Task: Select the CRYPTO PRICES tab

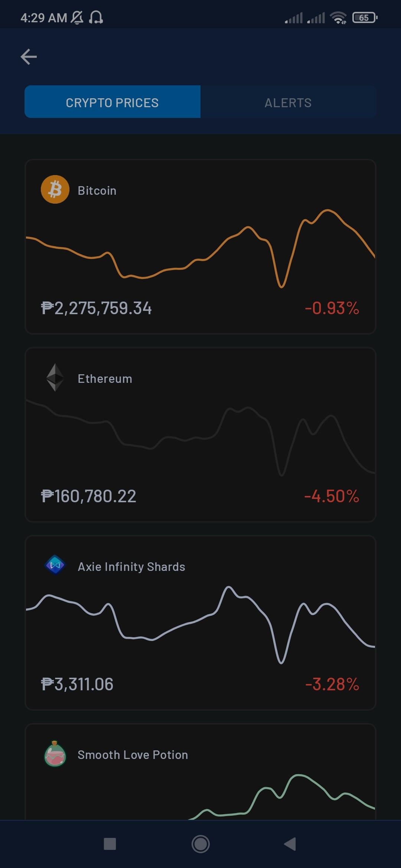Action: [x=113, y=102]
